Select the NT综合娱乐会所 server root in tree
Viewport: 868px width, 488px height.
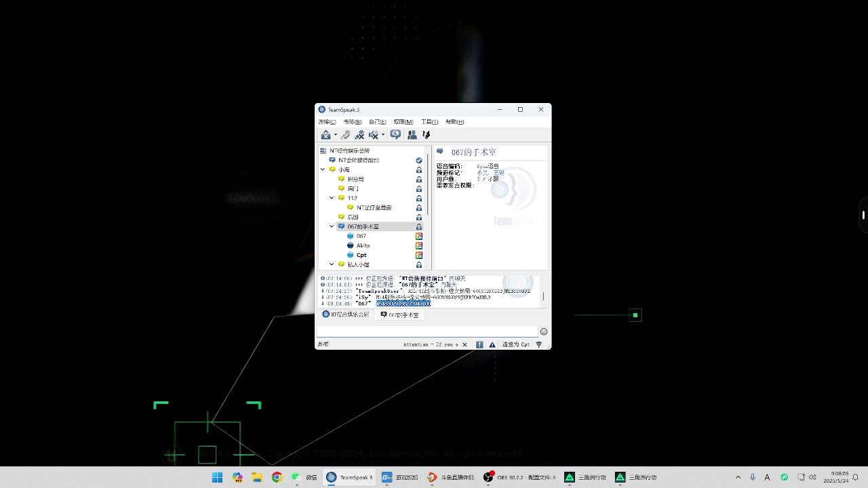tap(349, 150)
